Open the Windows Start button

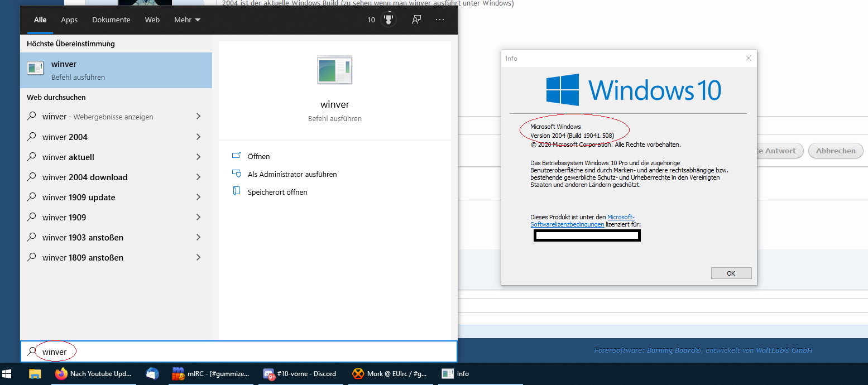pos(8,374)
